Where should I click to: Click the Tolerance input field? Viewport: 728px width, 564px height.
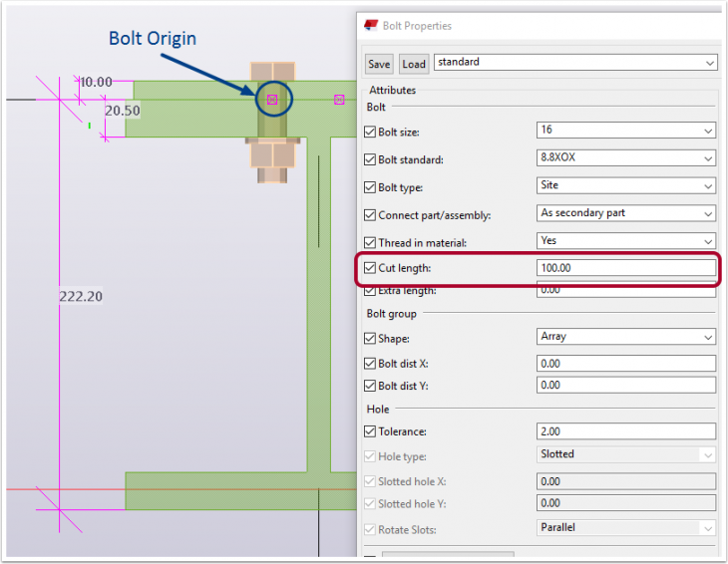click(x=626, y=431)
